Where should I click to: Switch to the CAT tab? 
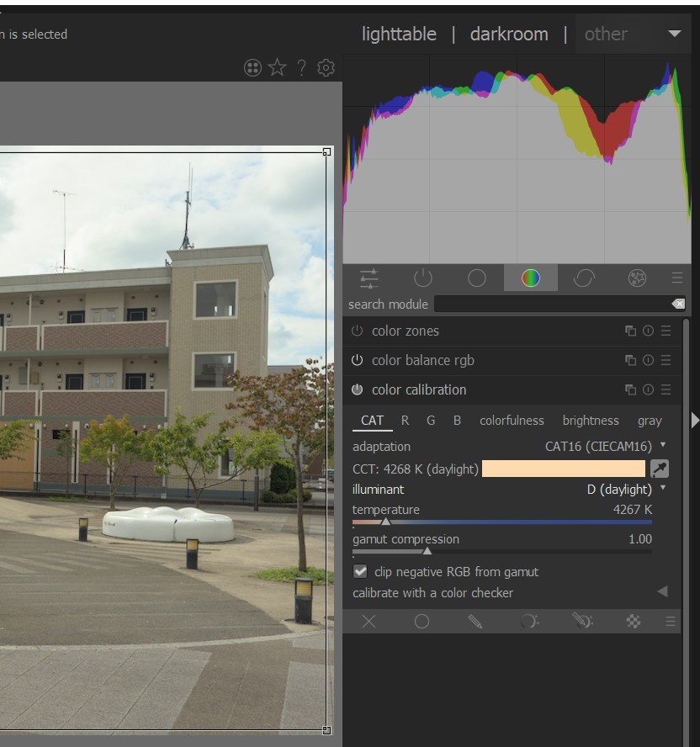[x=372, y=421]
